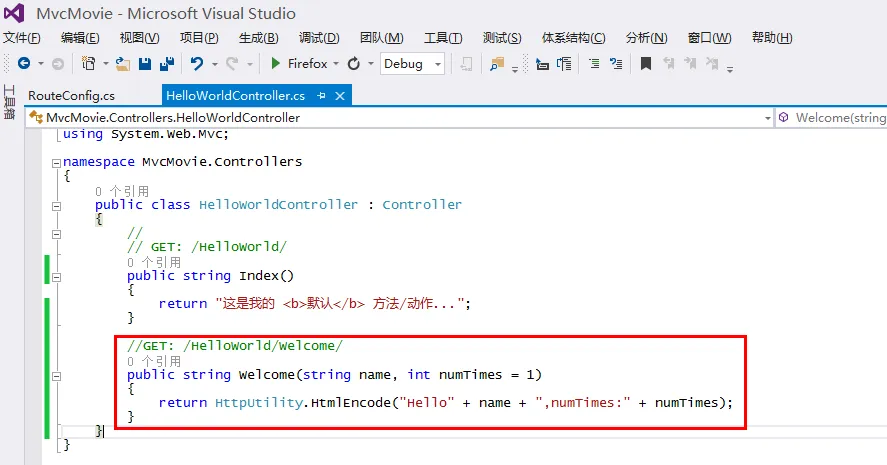Screen dimensions: 887x465
Task: Collapse the Welcome method code block
Action: 56,376
